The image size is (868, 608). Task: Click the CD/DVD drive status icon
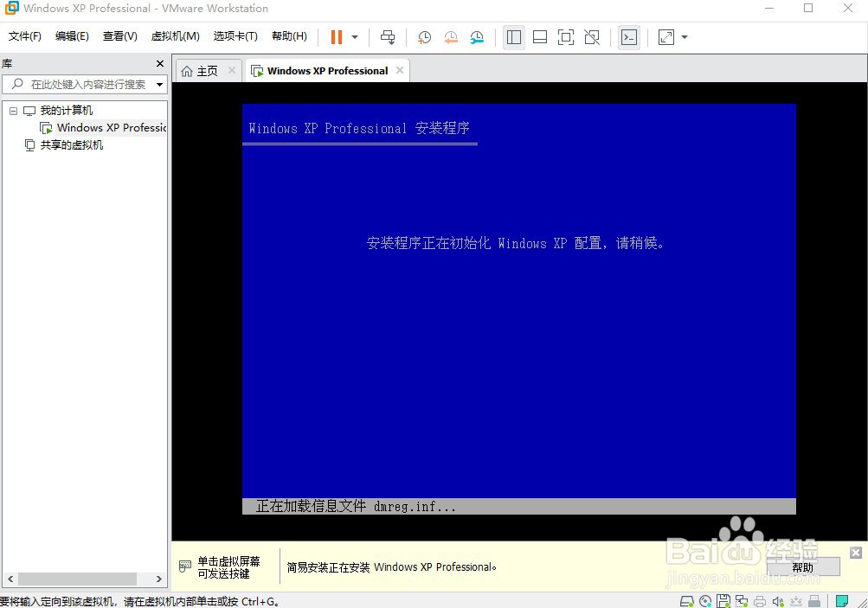tap(705, 601)
